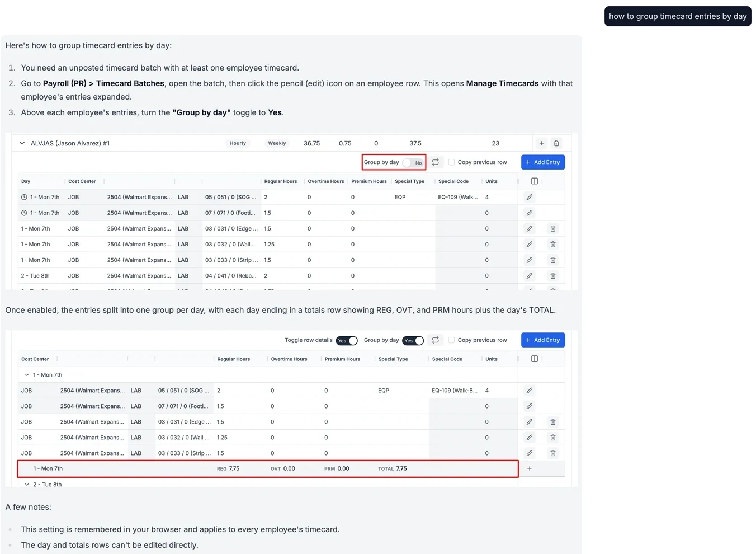Screen dimensions: 756x554
Task: Switch off the Toggle row details switch
Action: click(x=347, y=341)
